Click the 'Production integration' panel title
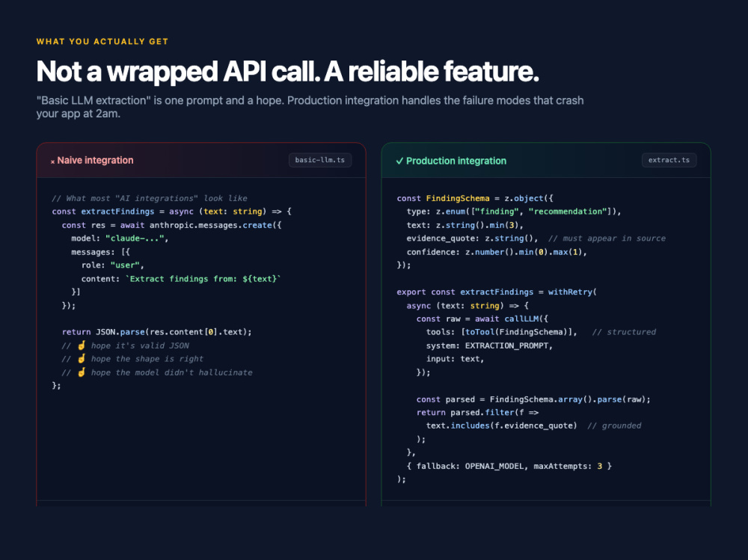The height and width of the screenshot is (560, 748). tap(456, 161)
